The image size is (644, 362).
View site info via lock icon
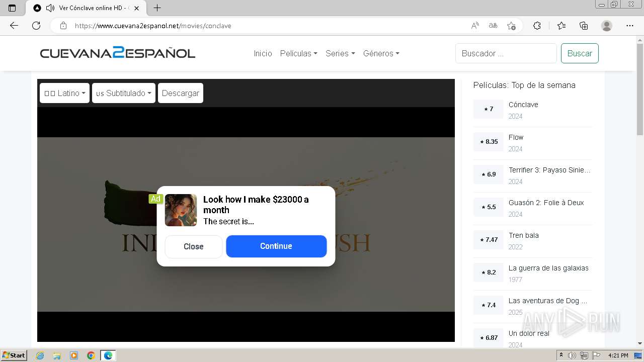[63, 26]
